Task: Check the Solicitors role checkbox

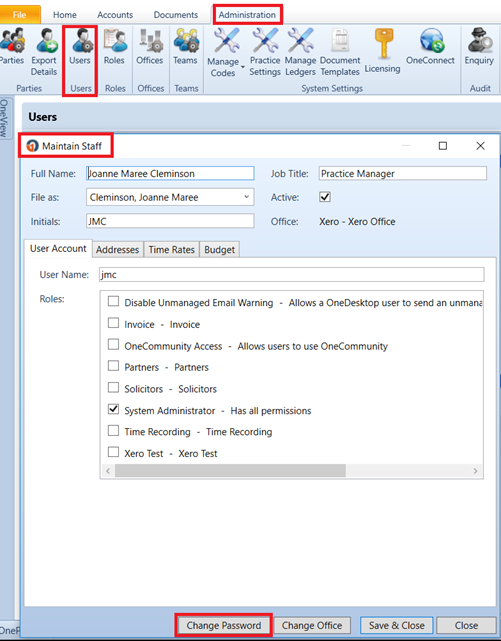Action: [113, 388]
